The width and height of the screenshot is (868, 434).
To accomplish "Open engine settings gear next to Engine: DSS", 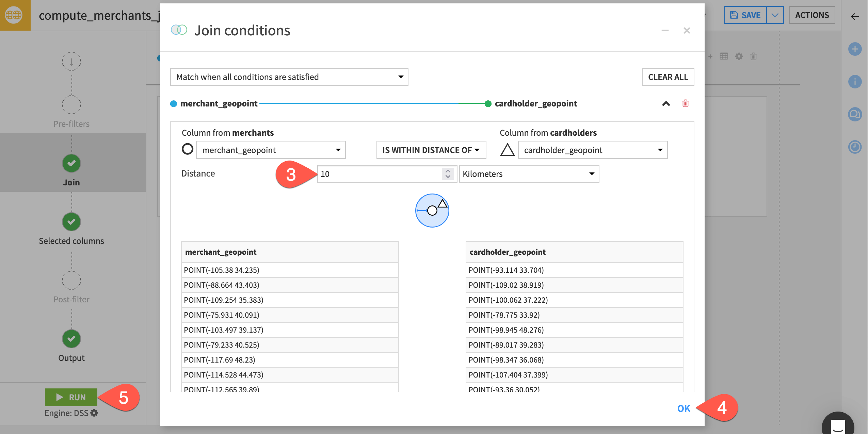I will pyautogui.click(x=94, y=413).
